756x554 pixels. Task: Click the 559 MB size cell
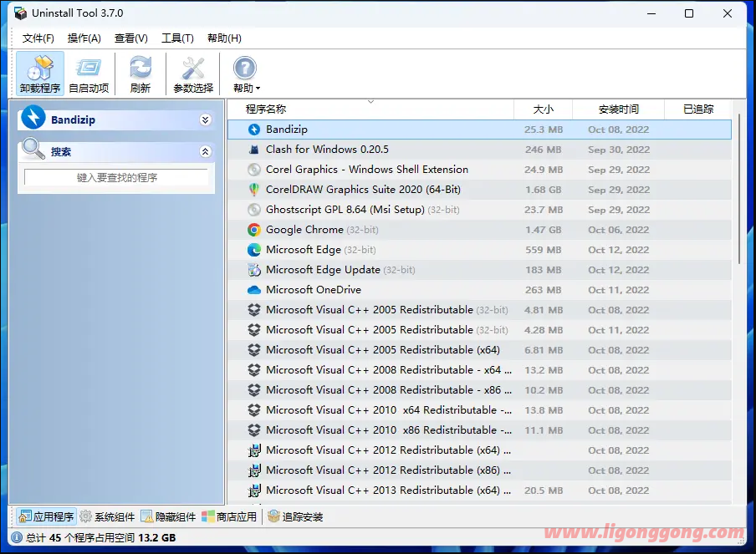(544, 250)
